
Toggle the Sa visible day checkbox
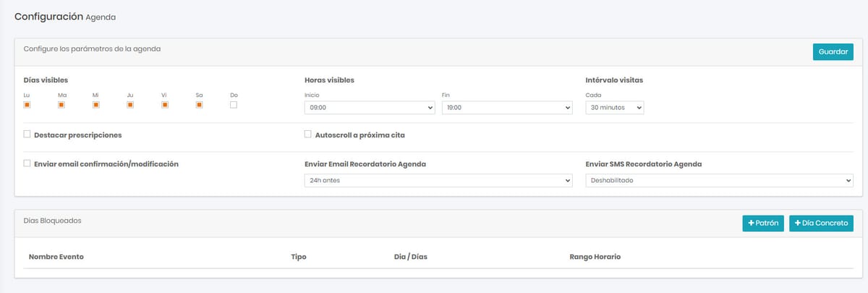pyautogui.click(x=199, y=105)
